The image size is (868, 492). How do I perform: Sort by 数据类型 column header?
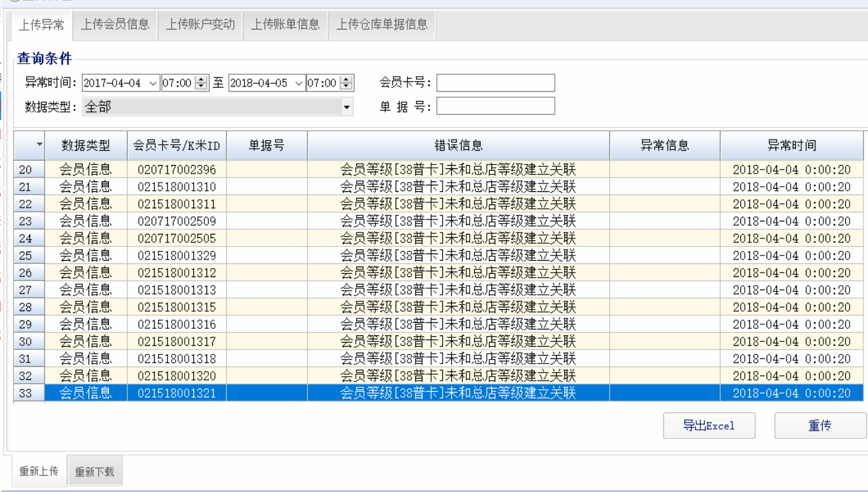86,145
